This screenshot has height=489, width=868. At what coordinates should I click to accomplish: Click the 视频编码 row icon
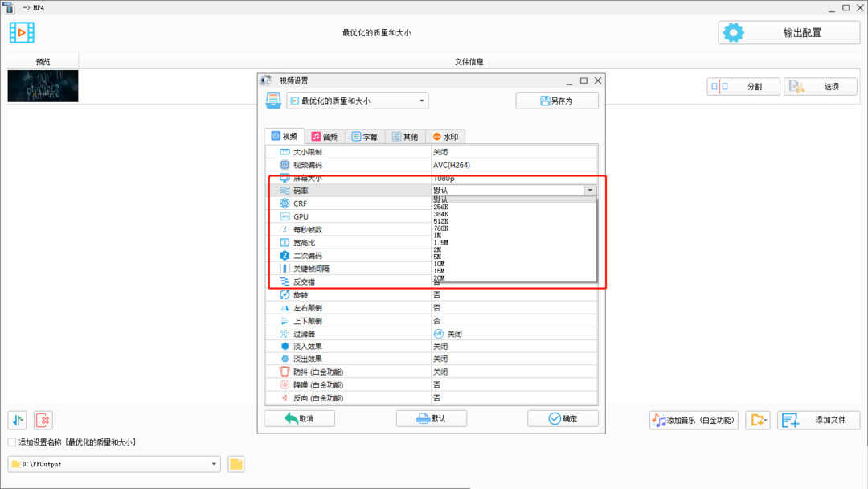285,165
